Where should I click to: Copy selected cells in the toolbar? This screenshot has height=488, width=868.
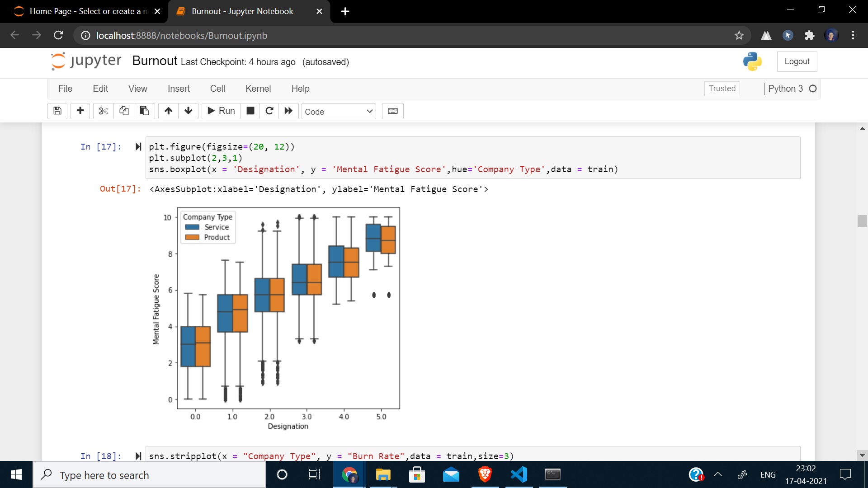coord(124,111)
